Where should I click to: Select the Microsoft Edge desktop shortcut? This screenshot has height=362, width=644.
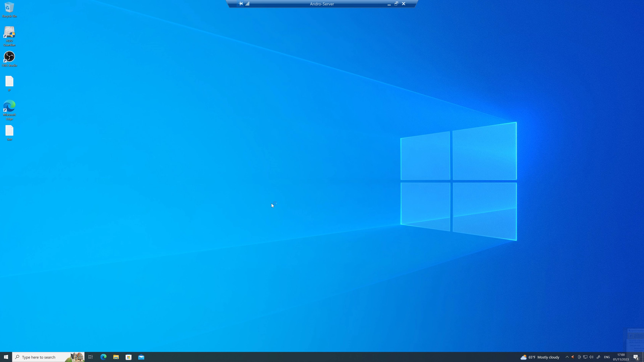tap(9, 110)
